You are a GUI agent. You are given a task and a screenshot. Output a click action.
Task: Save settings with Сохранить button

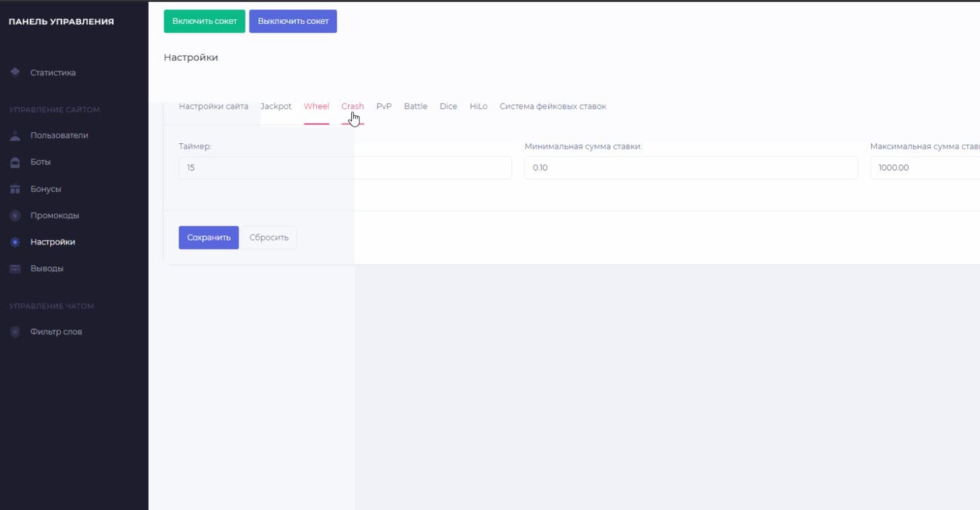tap(209, 237)
